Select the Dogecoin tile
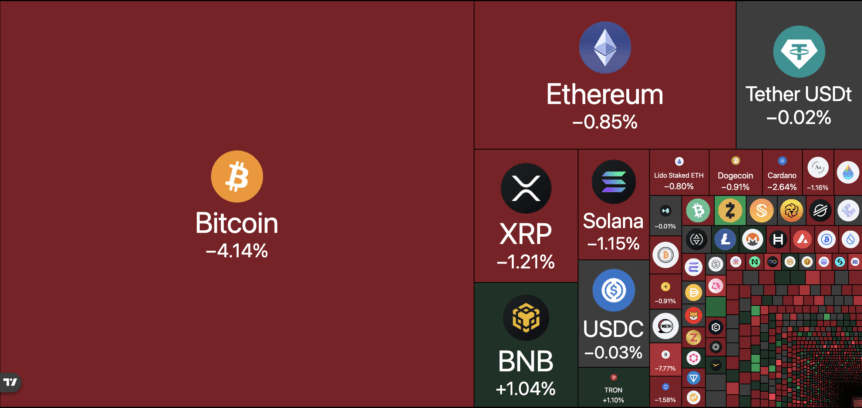Image resolution: width=862 pixels, height=408 pixels. [x=735, y=172]
